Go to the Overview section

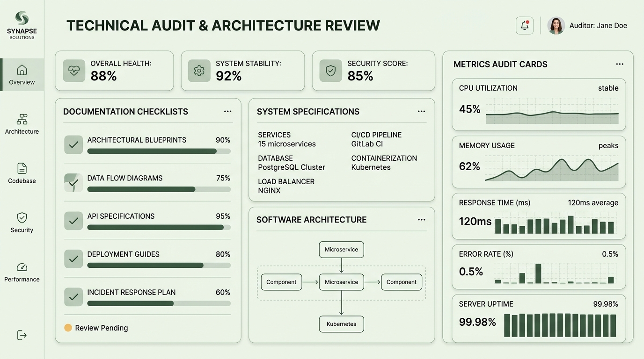click(x=22, y=75)
